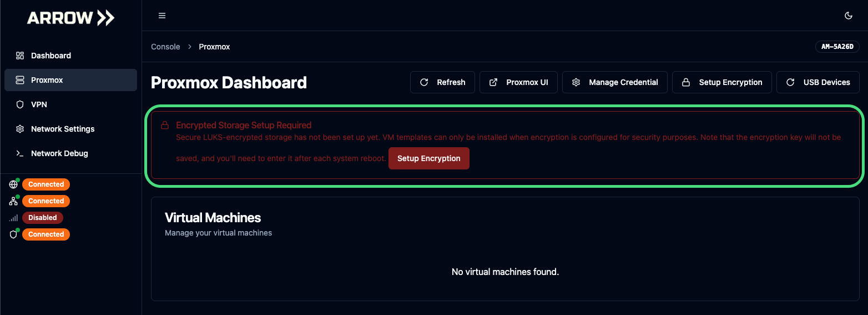Click the ARROW logo in the sidebar
This screenshot has width=868, height=315.
70,18
